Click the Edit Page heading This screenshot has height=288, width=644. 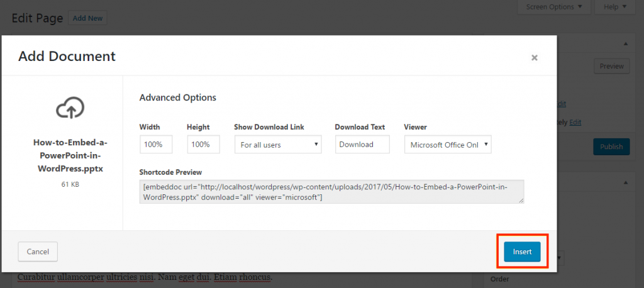(37, 18)
